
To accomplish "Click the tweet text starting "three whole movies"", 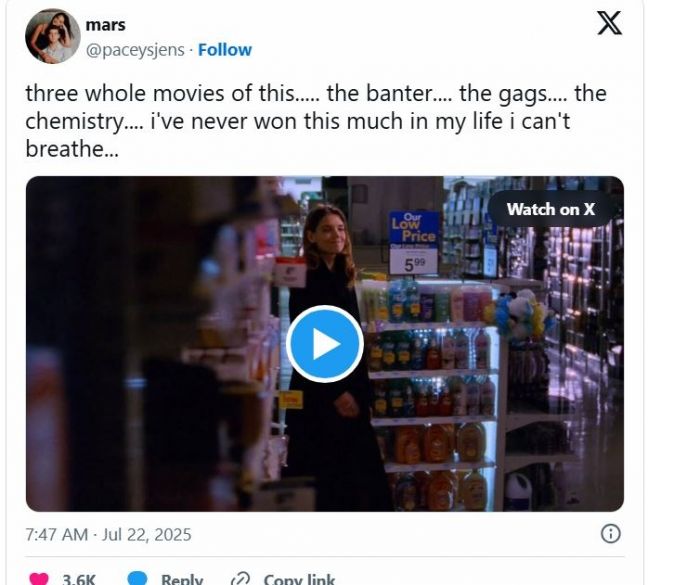I will tap(316, 121).
